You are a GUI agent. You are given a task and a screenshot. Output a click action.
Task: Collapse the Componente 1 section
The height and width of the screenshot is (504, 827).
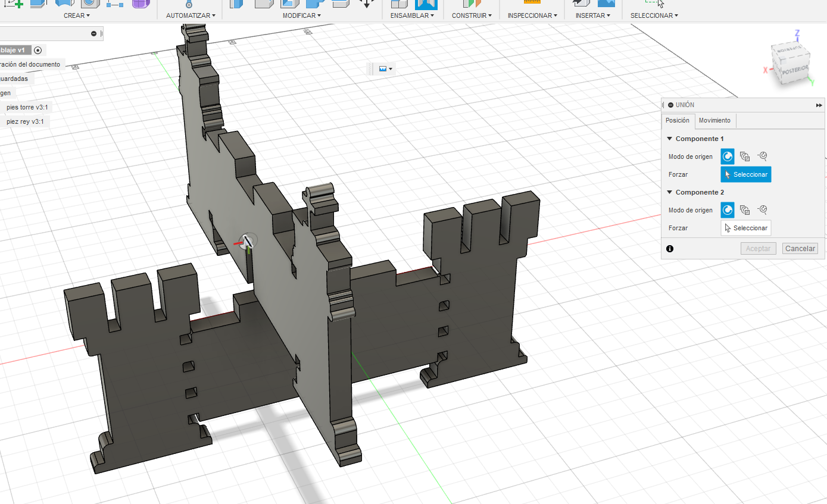tap(670, 139)
